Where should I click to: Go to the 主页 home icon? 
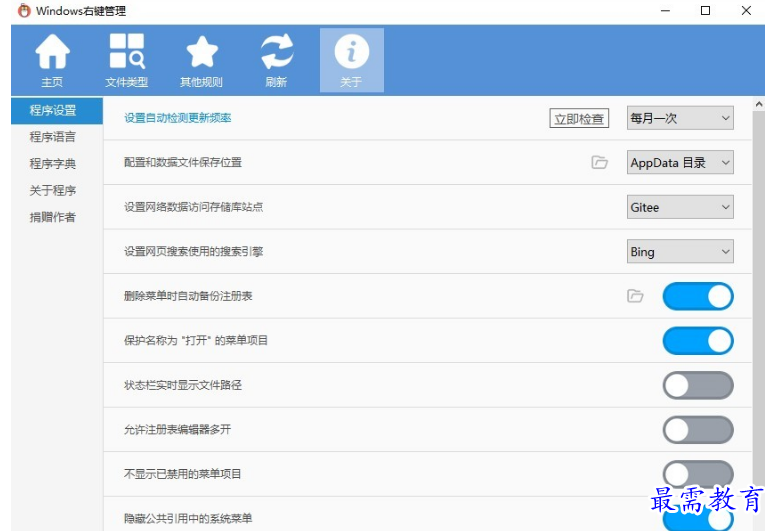click(x=52, y=60)
